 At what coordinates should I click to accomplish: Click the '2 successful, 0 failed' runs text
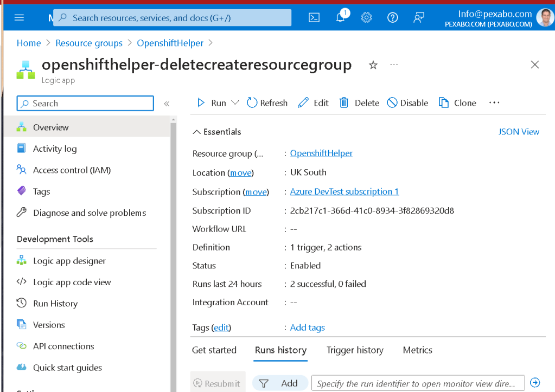pos(328,284)
